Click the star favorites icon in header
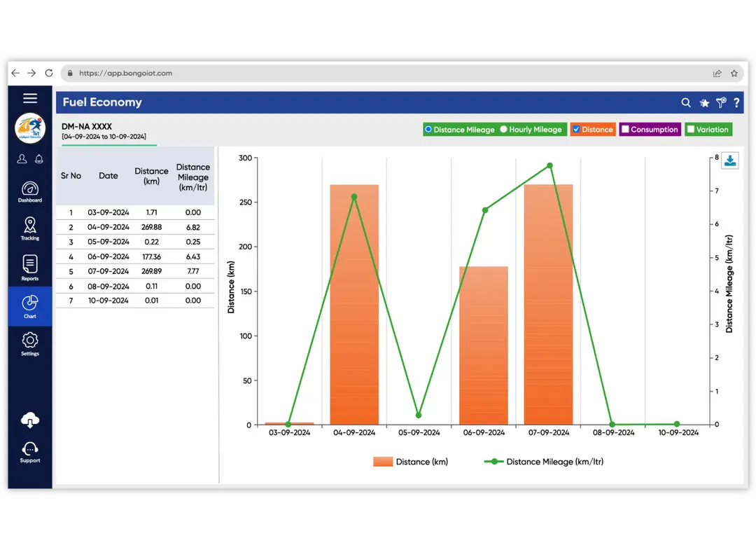The image size is (756, 550). pyautogui.click(x=704, y=103)
